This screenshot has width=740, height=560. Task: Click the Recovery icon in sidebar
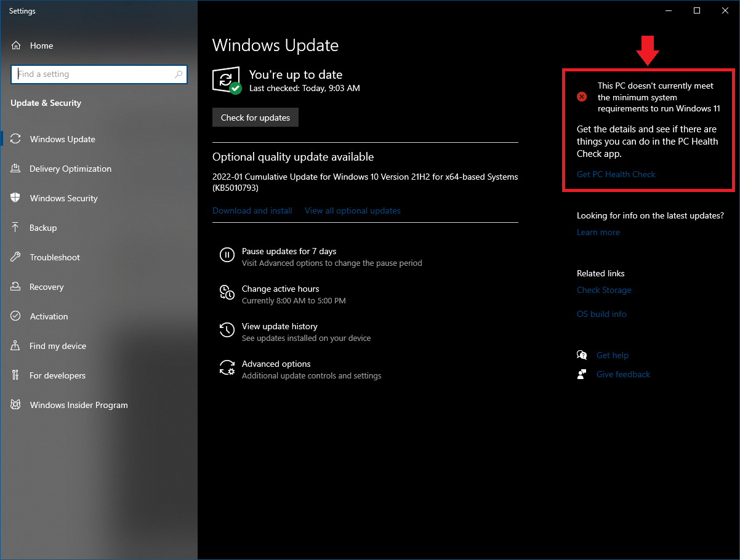16,287
